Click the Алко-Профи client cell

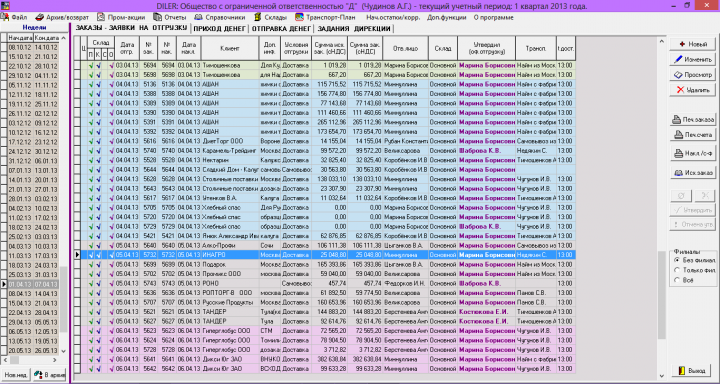230,245
